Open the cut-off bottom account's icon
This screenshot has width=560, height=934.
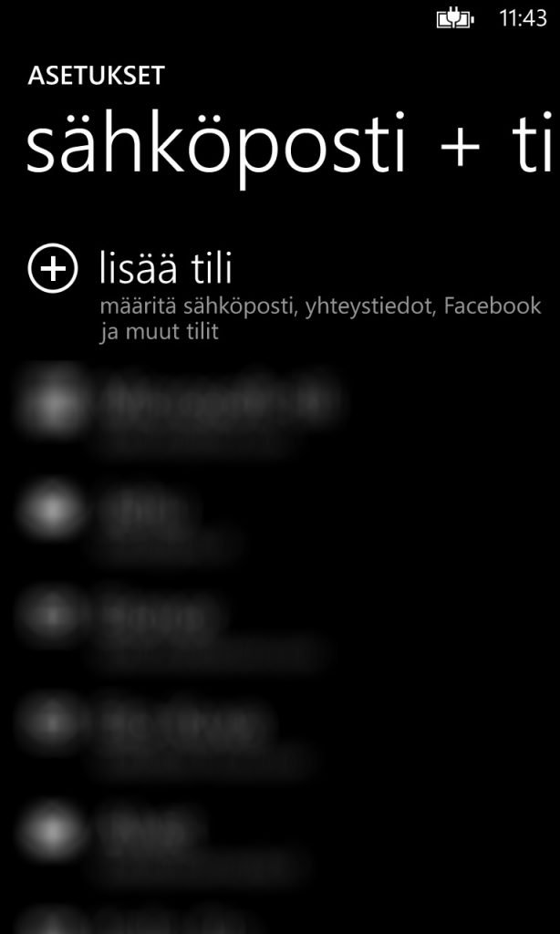(52, 922)
